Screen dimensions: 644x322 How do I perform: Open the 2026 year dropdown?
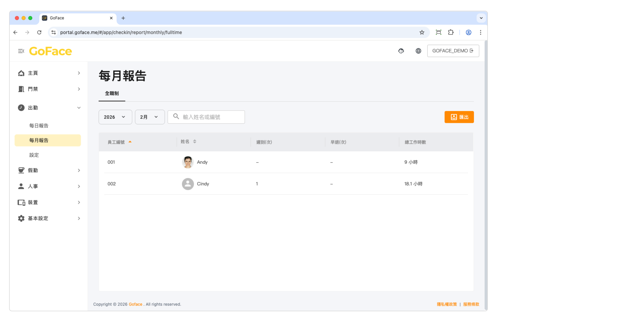115,117
